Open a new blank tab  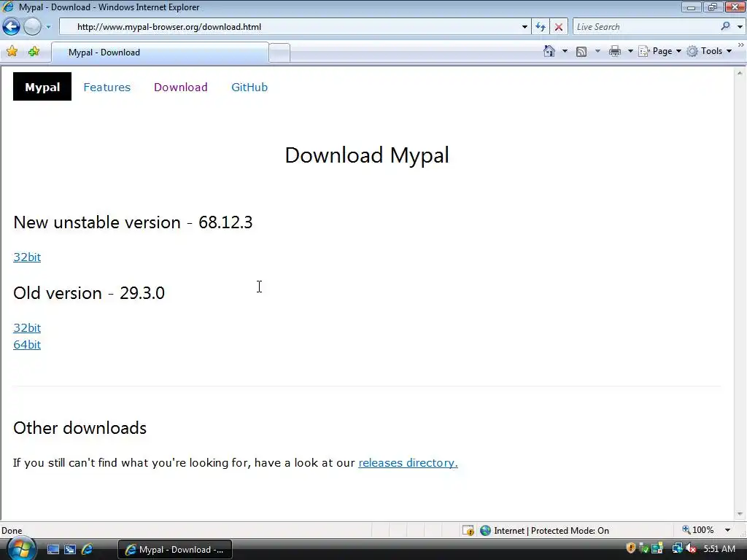tap(279, 52)
